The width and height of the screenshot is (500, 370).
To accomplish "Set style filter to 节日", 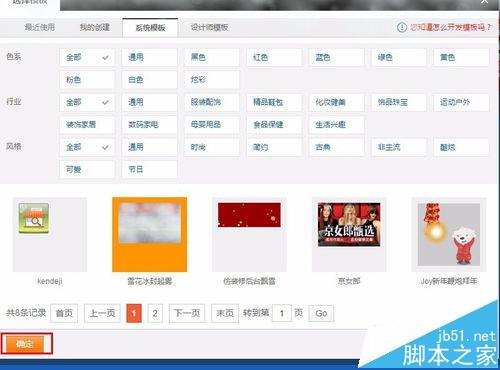I will point(150,170).
